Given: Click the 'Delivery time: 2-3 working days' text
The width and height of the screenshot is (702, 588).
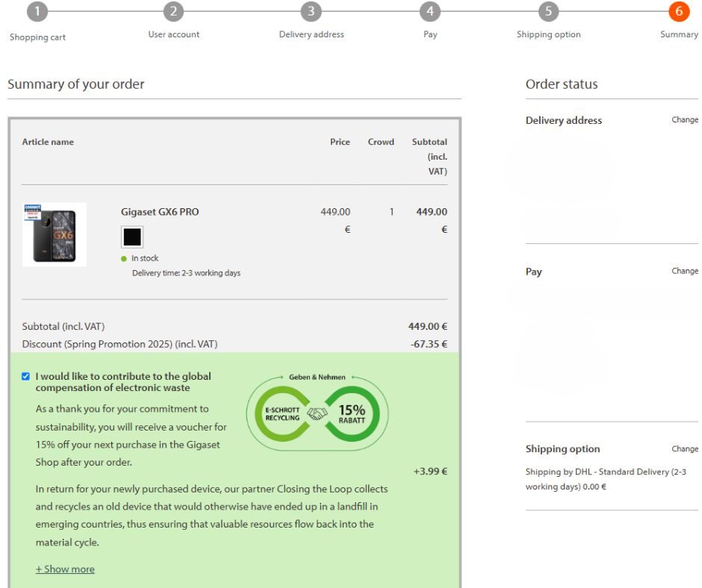Looking at the screenshot, I should point(186,273).
